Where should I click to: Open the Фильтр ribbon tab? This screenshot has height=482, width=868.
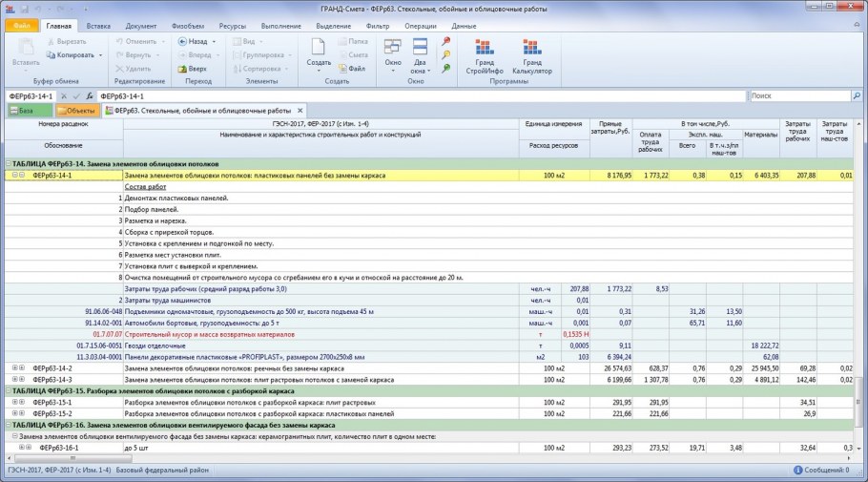pyautogui.click(x=377, y=26)
